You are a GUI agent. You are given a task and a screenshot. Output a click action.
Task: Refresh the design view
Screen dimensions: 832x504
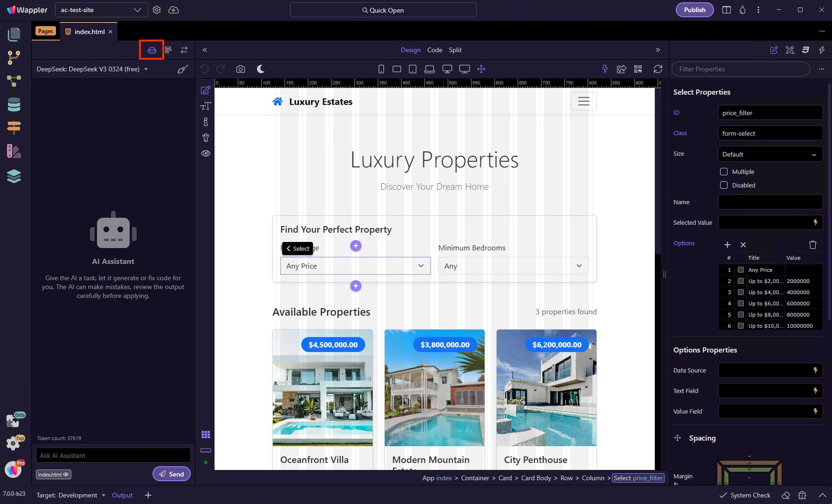click(658, 69)
